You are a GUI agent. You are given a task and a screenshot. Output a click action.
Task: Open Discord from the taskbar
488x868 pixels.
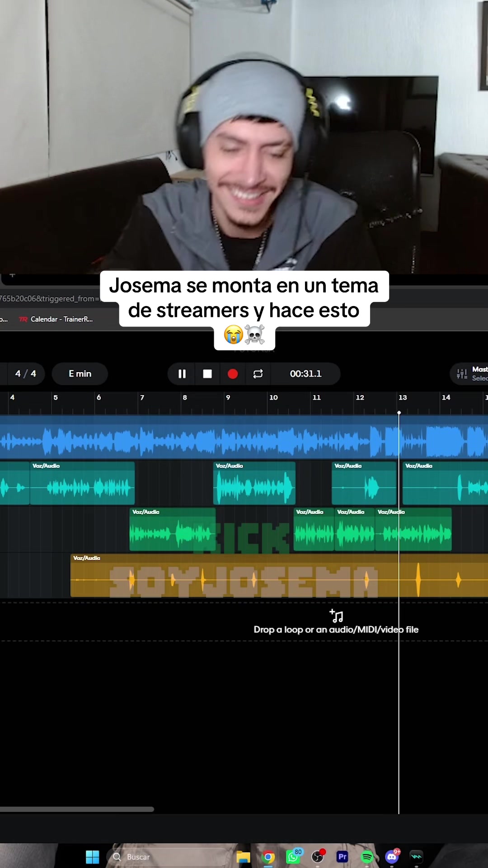click(392, 856)
